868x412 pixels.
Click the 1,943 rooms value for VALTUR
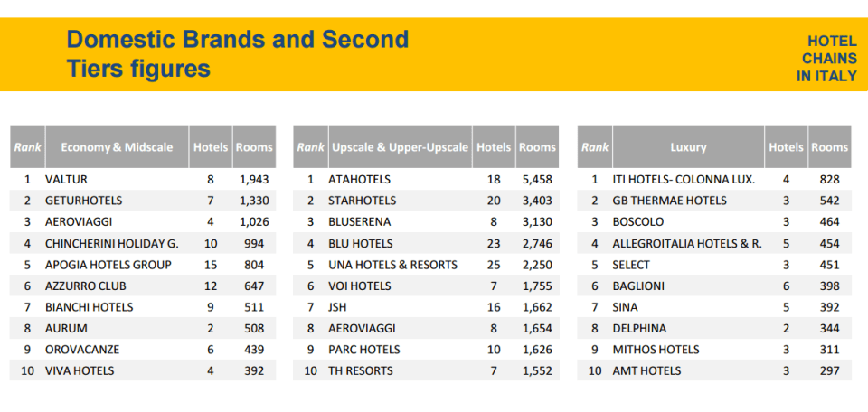pyautogui.click(x=254, y=180)
